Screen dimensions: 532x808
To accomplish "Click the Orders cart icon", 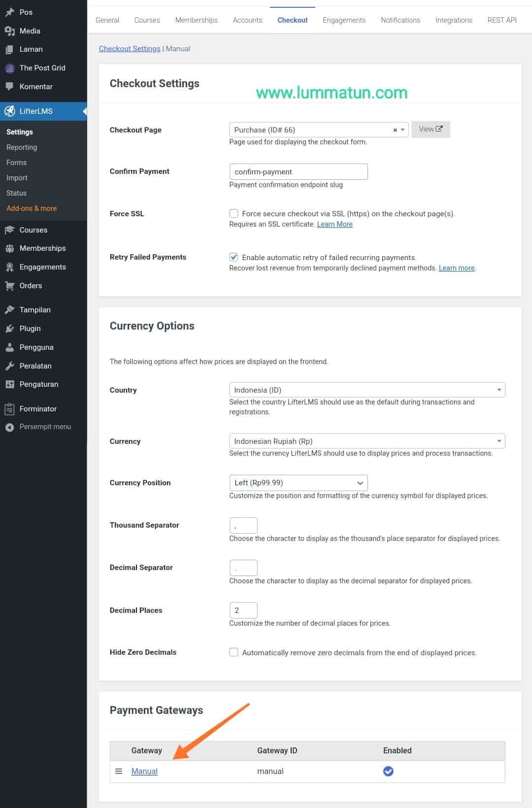I will coord(10,286).
